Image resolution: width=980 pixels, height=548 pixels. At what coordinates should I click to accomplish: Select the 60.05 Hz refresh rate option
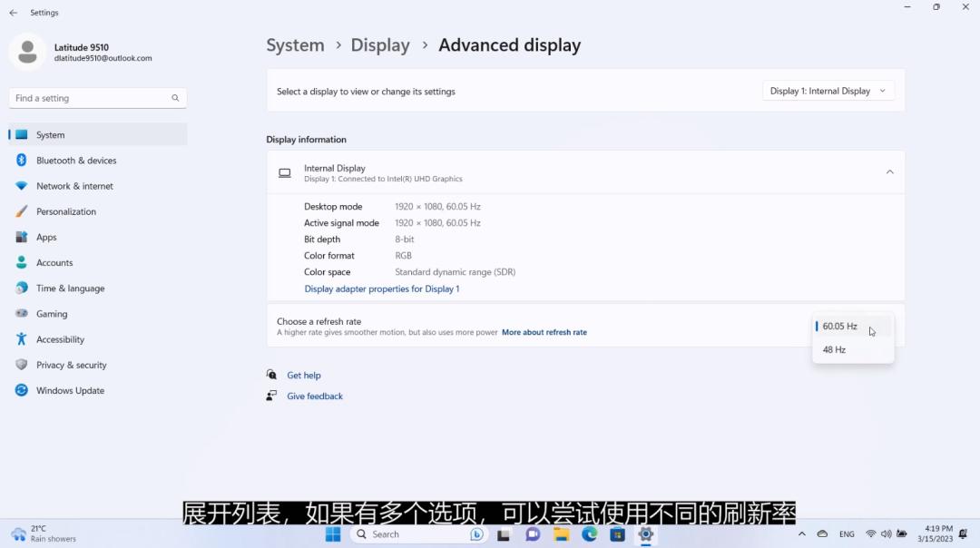(x=840, y=327)
